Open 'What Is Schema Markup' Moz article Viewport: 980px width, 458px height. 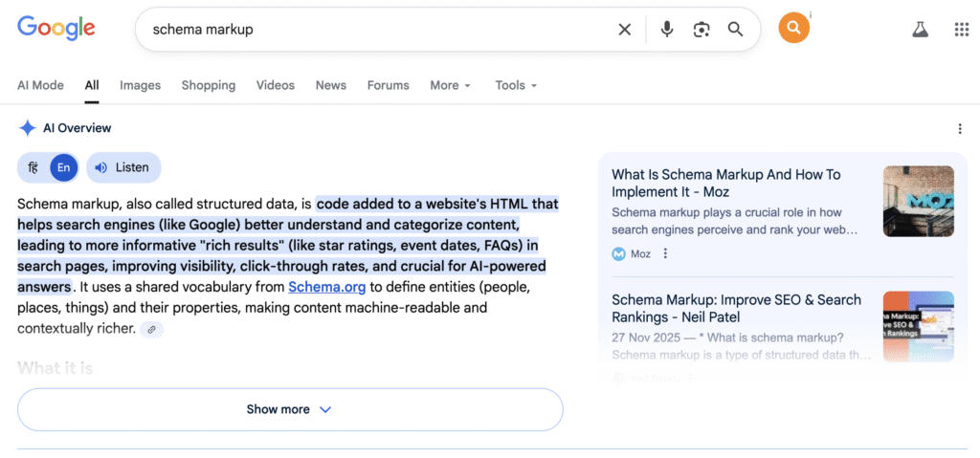click(x=725, y=183)
